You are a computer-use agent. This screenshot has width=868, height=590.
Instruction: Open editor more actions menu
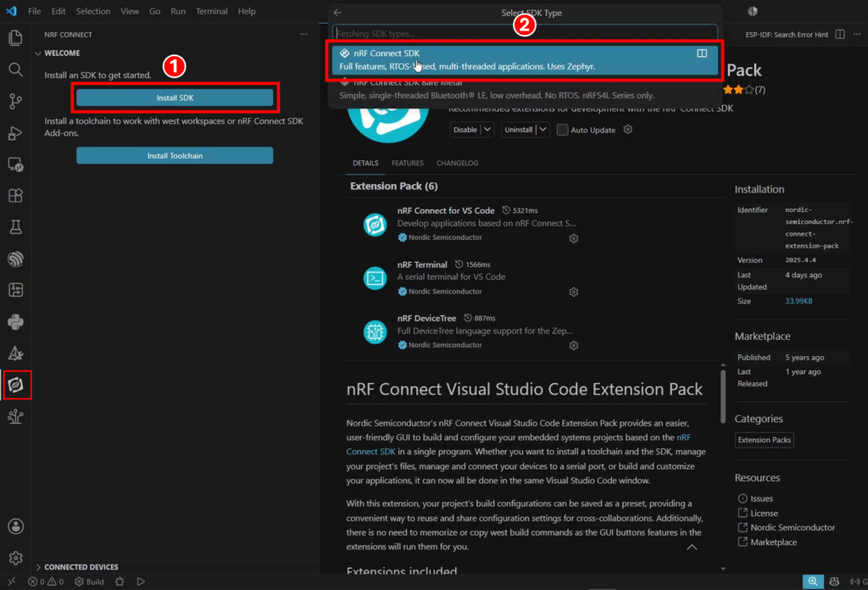[x=857, y=34]
